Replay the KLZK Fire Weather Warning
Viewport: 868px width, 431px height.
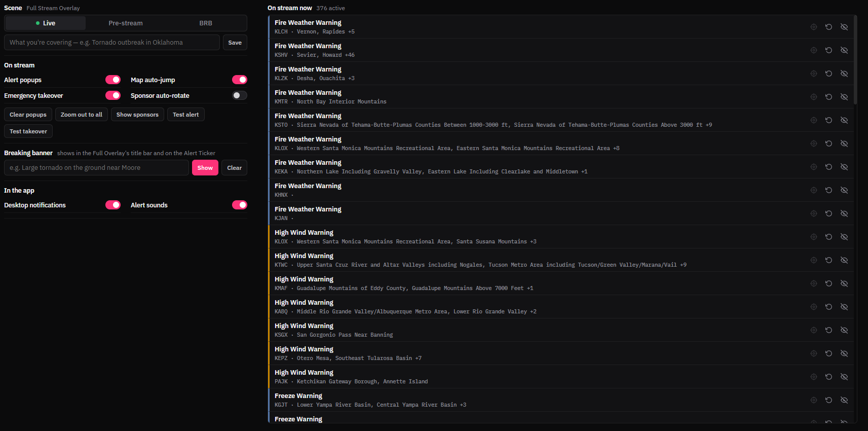coord(829,74)
